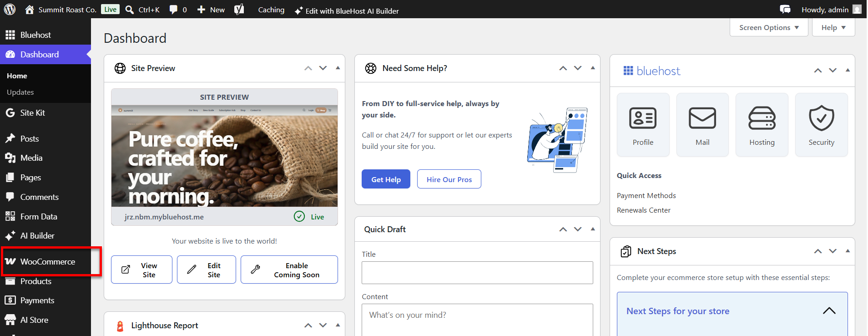This screenshot has width=868, height=336.
Task: Open the search magnifier in admin bar
Action: [130, 10]
